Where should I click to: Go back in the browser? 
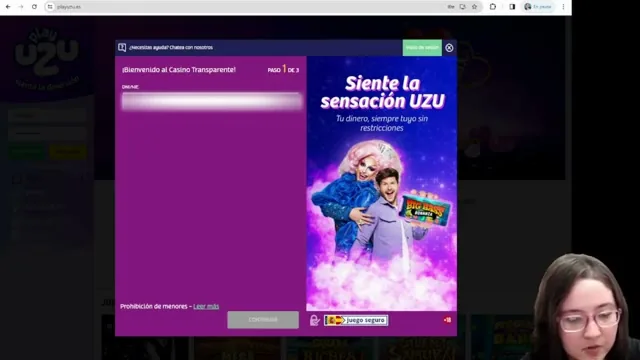(8, 7)
